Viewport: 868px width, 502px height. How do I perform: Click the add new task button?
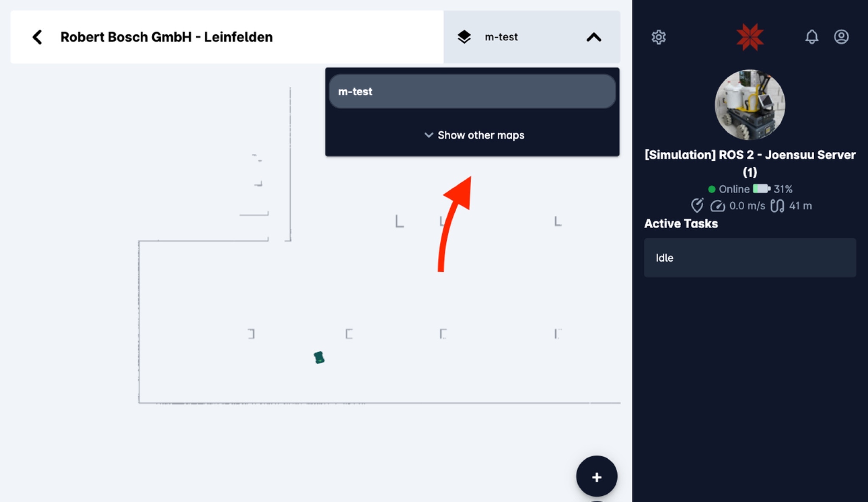tap(597, 476)
